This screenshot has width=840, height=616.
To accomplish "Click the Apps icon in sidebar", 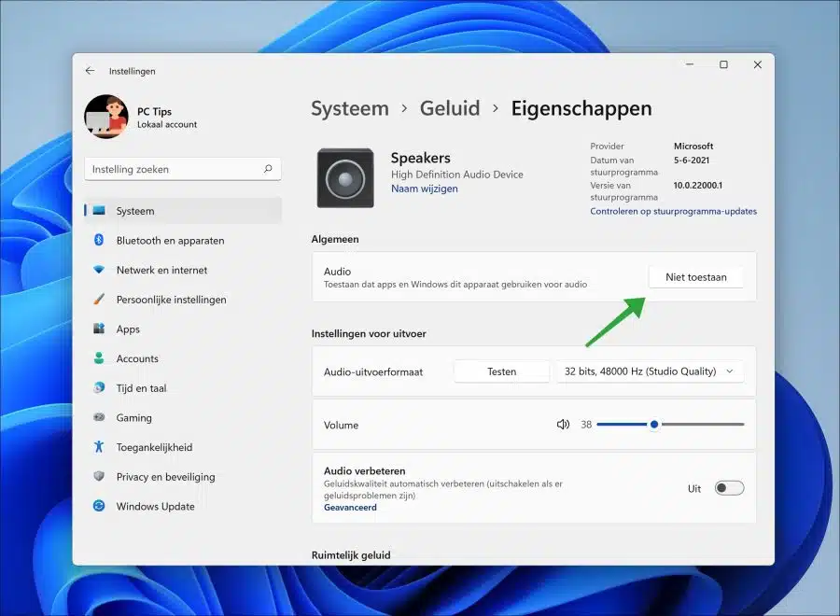I will pyautogui.click(x=99, y=329).
